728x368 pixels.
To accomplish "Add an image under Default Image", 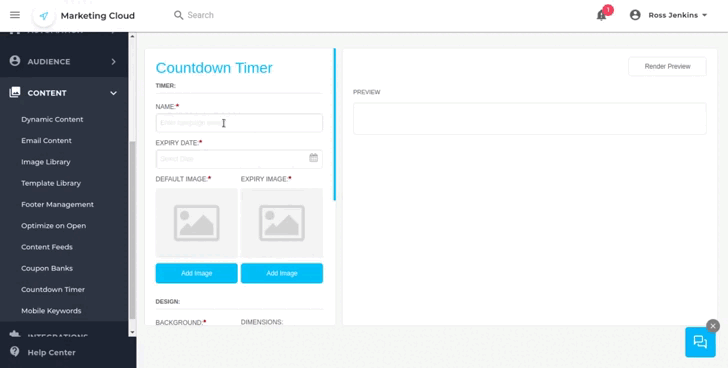I will (196, 273).
